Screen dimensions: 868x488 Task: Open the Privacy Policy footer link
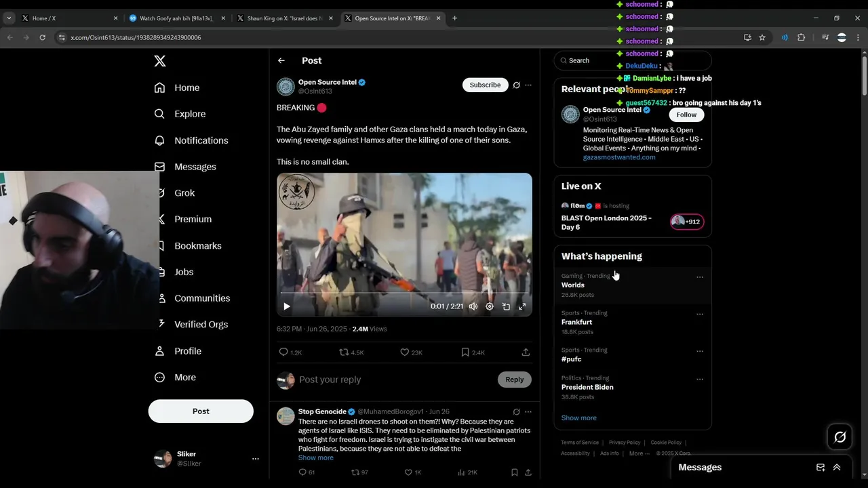tap(625, 443)
